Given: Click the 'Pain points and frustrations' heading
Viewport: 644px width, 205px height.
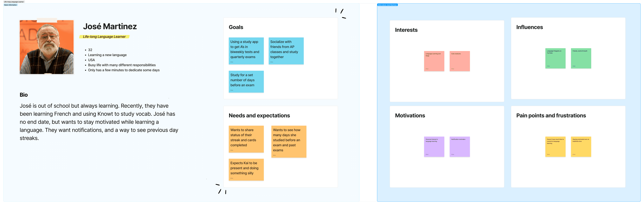Looking at the screenshot, I should pyautogui.click(x=551, y=116).
